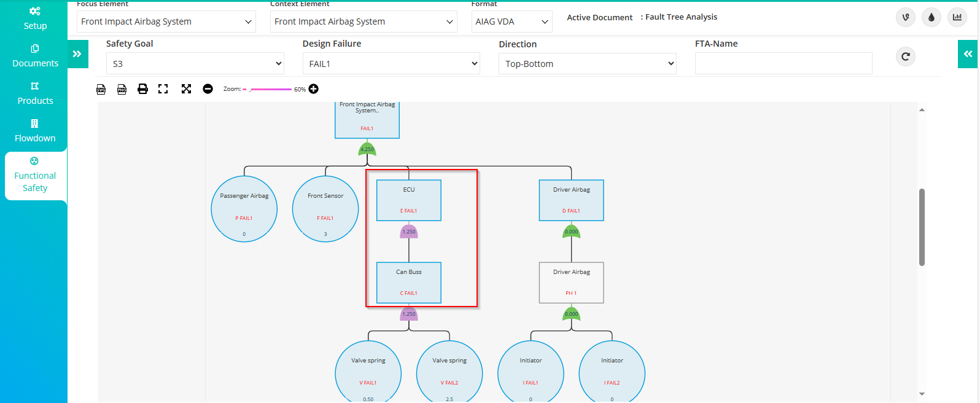Screen dimensions: 980x403
Task: Select the Can Buss node box
Action: pyautogui.click(x=409, y=283)
